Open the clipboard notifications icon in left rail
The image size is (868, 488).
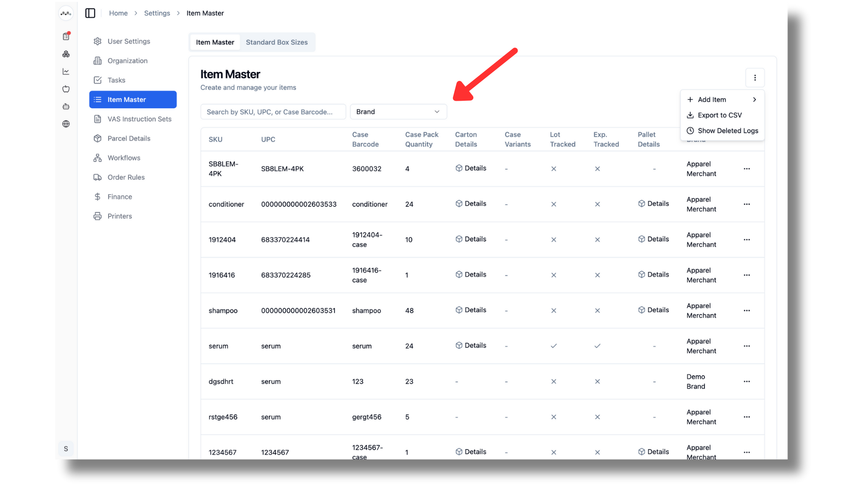click(66, 36)
